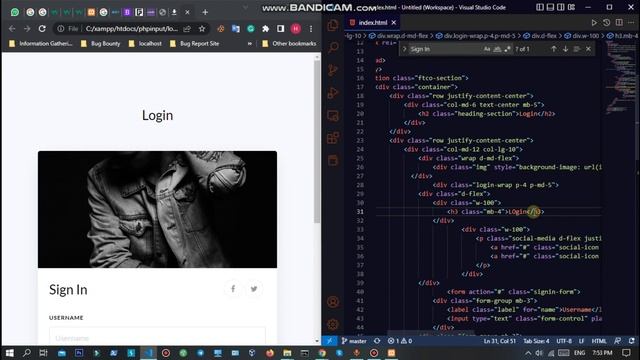Open the Remote Explorer view in VS Code
The height and width of the screenshot is (360, 640).
333,116
